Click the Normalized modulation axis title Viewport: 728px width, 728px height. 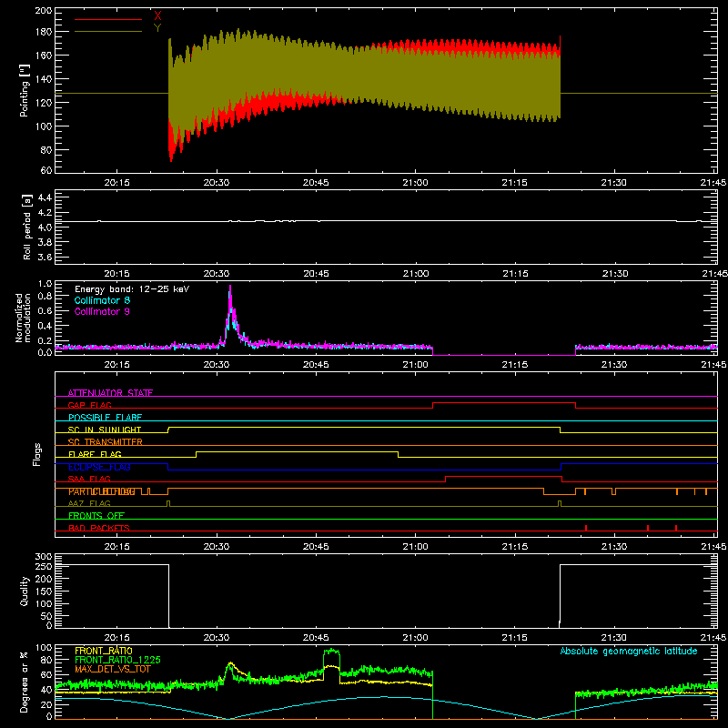tap(23, 318)
